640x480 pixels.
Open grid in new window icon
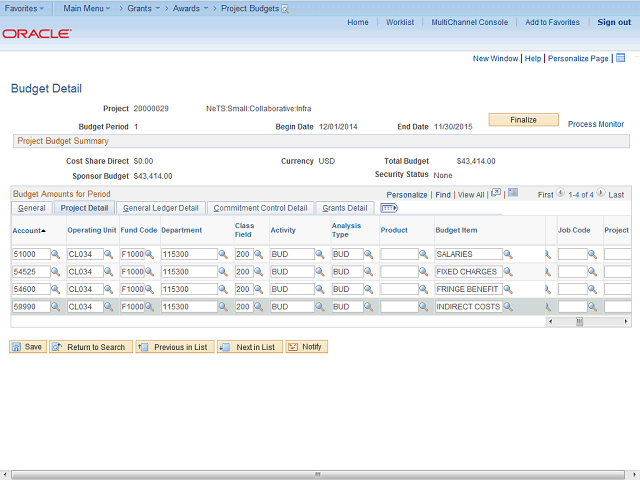click(x=496, y=193)
